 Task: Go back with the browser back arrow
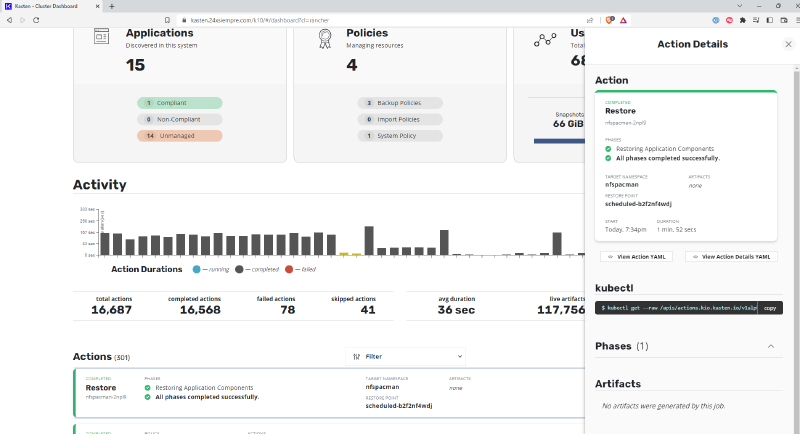(9, 20)
